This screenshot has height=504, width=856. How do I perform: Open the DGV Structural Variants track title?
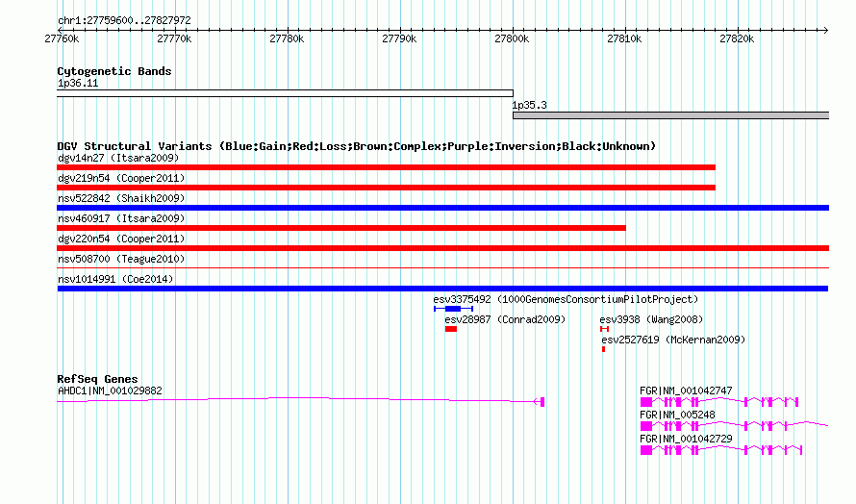tap(357, 146)
